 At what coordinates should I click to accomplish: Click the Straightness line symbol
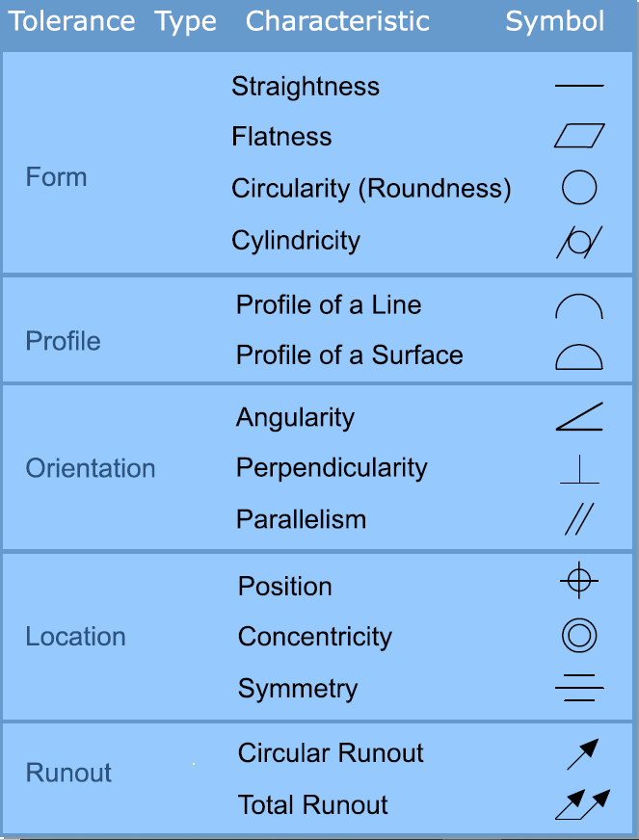579,87
